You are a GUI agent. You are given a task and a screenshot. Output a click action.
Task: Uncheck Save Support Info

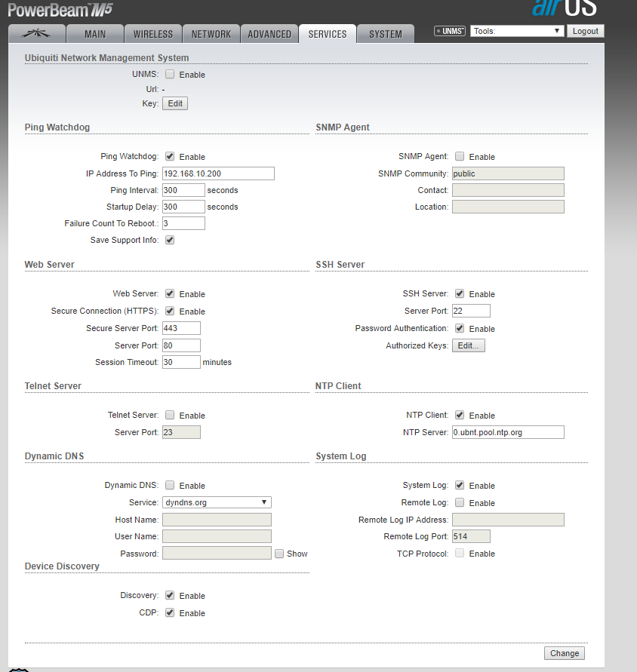(x=170, y=240)
